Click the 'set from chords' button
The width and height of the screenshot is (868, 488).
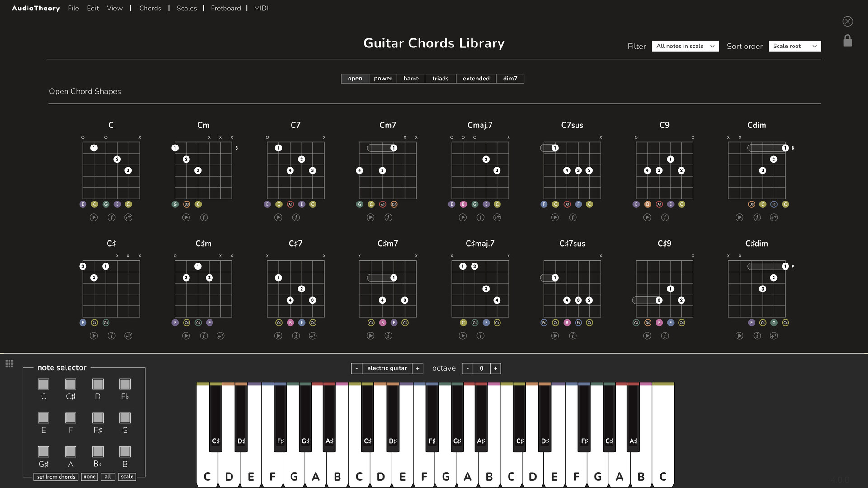coord(56,477)
